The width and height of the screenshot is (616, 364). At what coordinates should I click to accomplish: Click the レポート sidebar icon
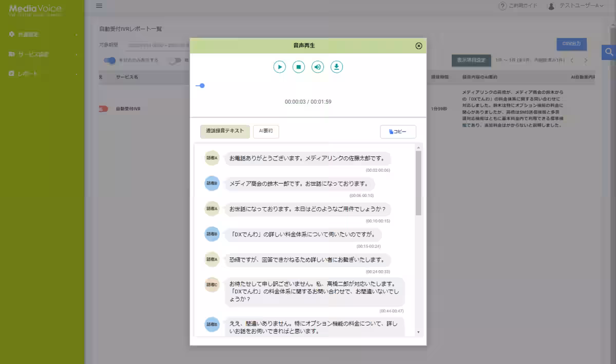11,73
